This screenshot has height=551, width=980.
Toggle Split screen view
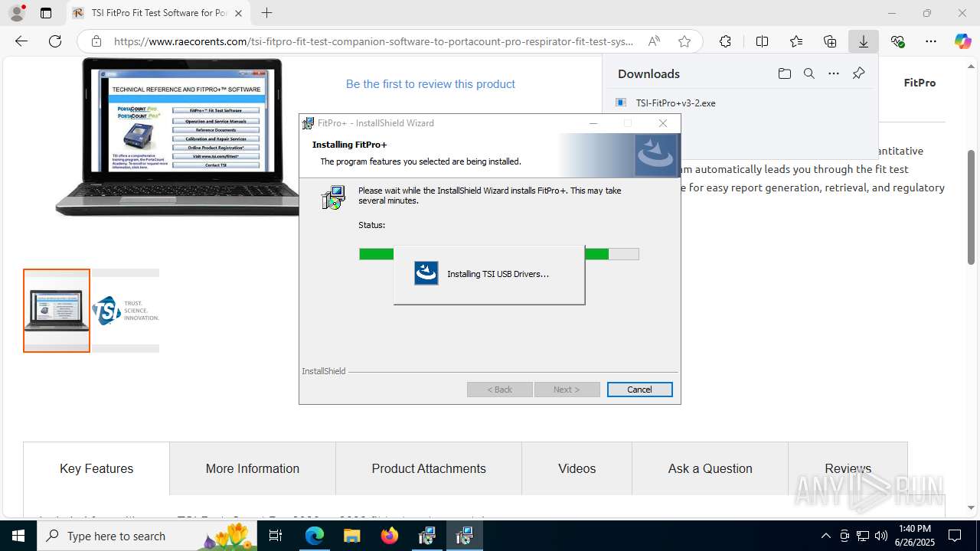[x=762, y=41]
